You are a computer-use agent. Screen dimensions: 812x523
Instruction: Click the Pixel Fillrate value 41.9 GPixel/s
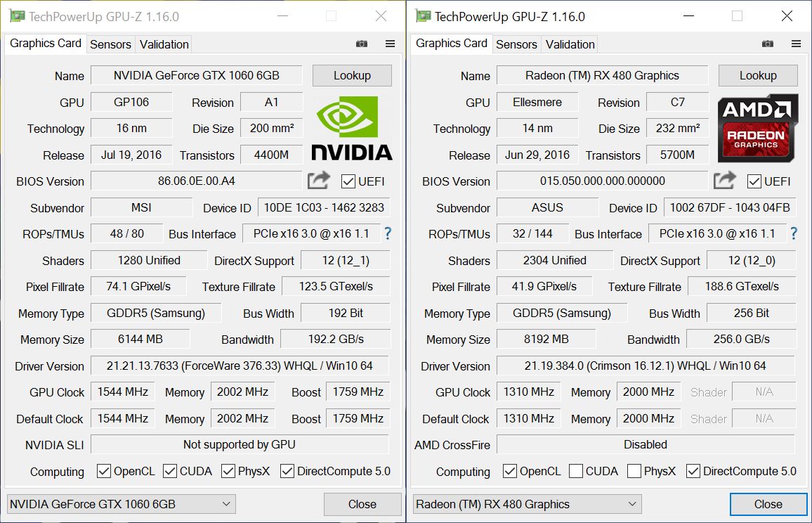click(x=544, y=286)
